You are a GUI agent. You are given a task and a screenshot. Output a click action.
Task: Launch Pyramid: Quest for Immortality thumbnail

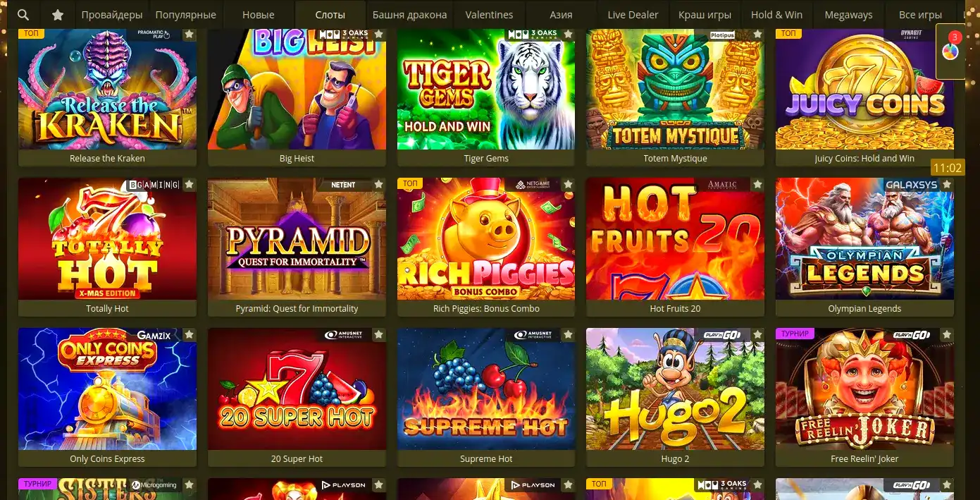297,238
